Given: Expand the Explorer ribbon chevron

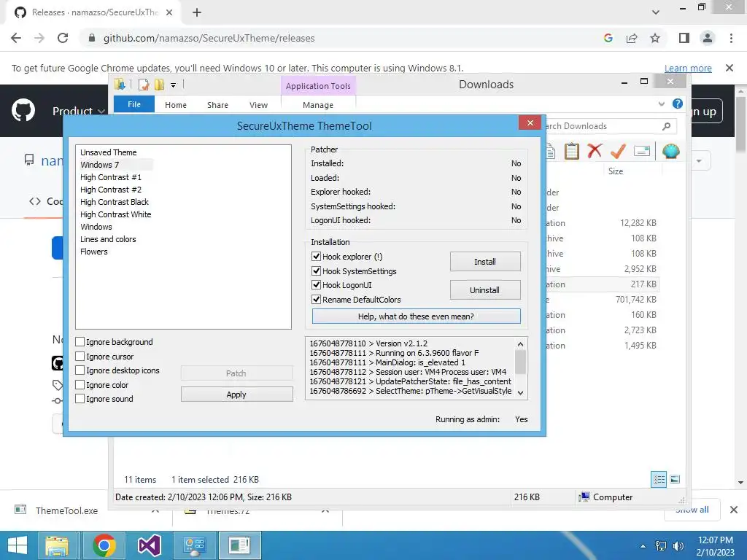Looking at the screenshot, I should [661, 104].
